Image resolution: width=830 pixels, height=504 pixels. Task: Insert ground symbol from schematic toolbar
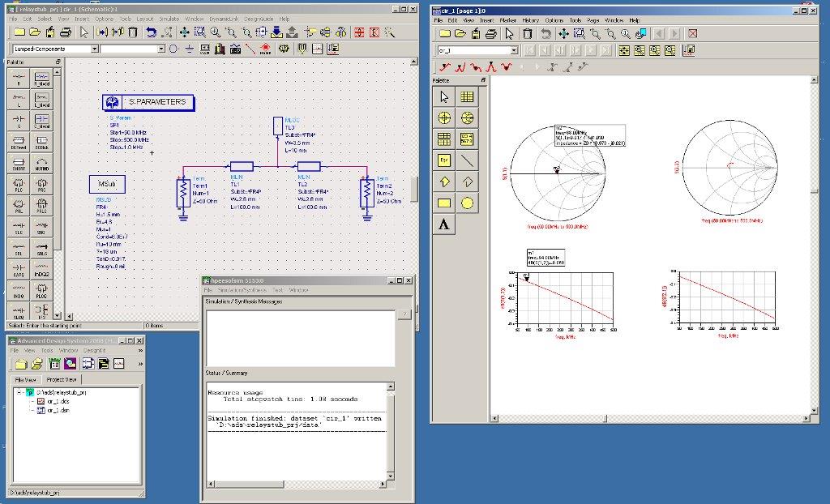(189, 49)
